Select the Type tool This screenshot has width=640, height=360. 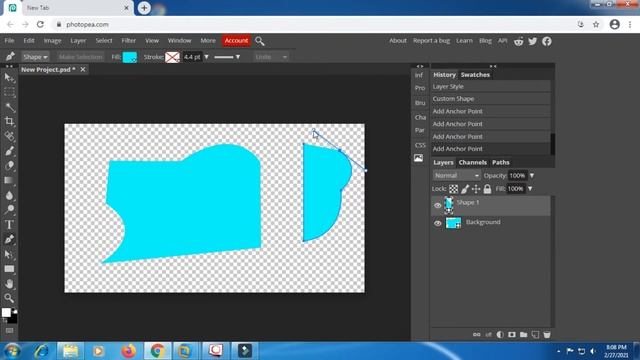pyautogui.click(x=9, y=224)
